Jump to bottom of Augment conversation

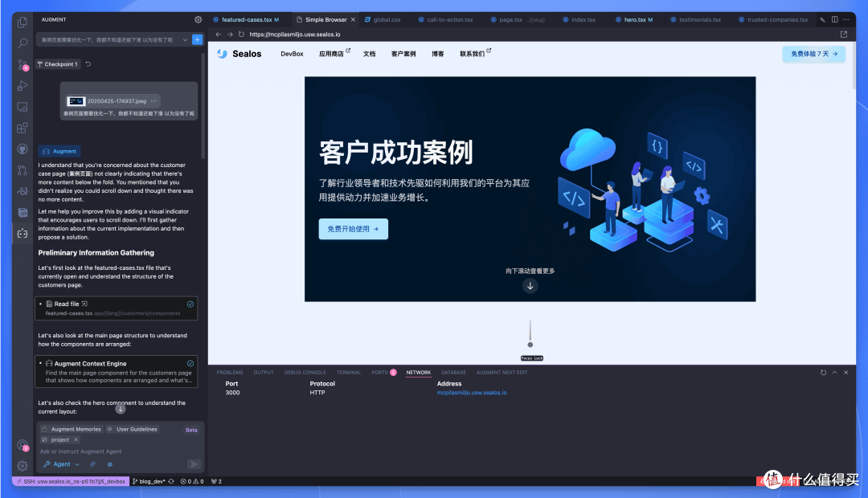tap(120, 409)
